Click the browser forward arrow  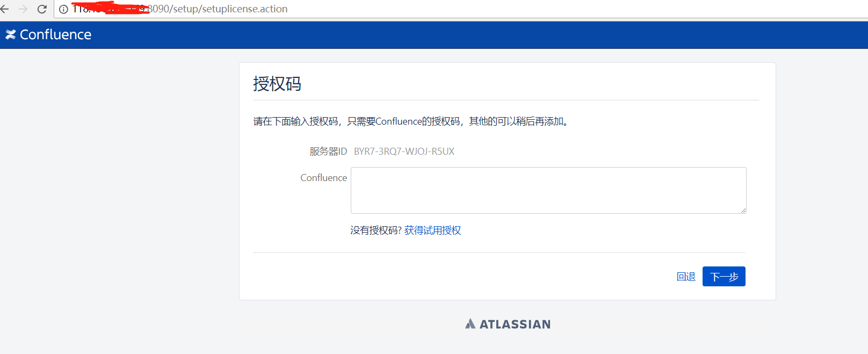pyautogui.click(x=23, y=9)
